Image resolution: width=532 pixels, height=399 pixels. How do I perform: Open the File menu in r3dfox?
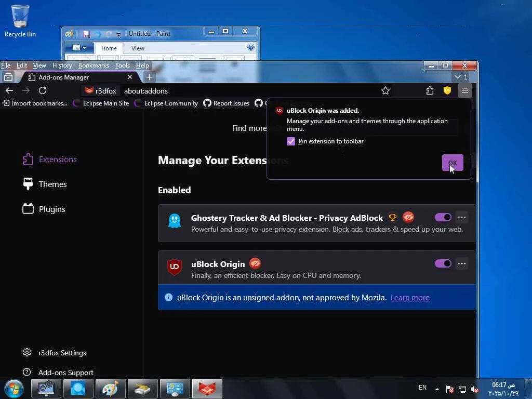point(6,65)
